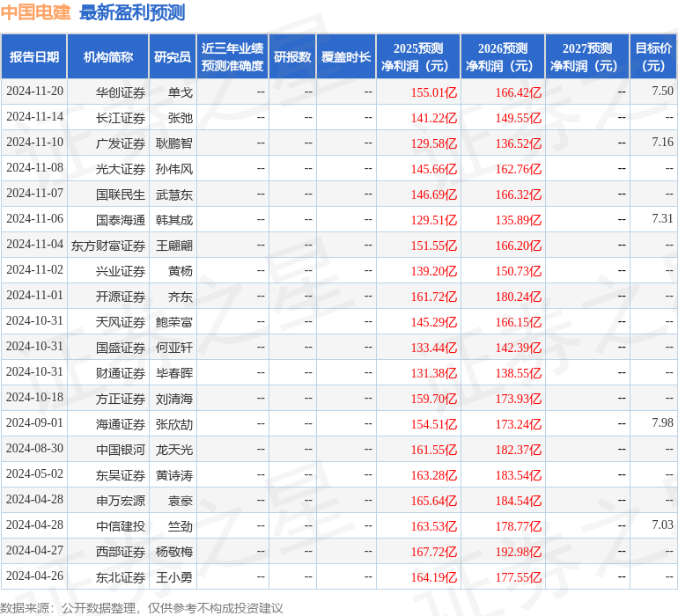This screenshot has width=678, height=616.
Task: Select the 机构简称 column header
Action: tap(108, 56)
